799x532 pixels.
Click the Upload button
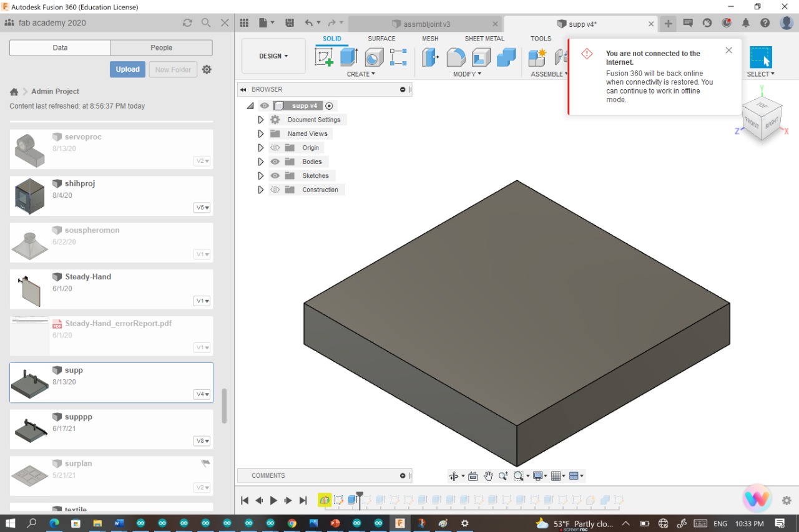[127, 69]
